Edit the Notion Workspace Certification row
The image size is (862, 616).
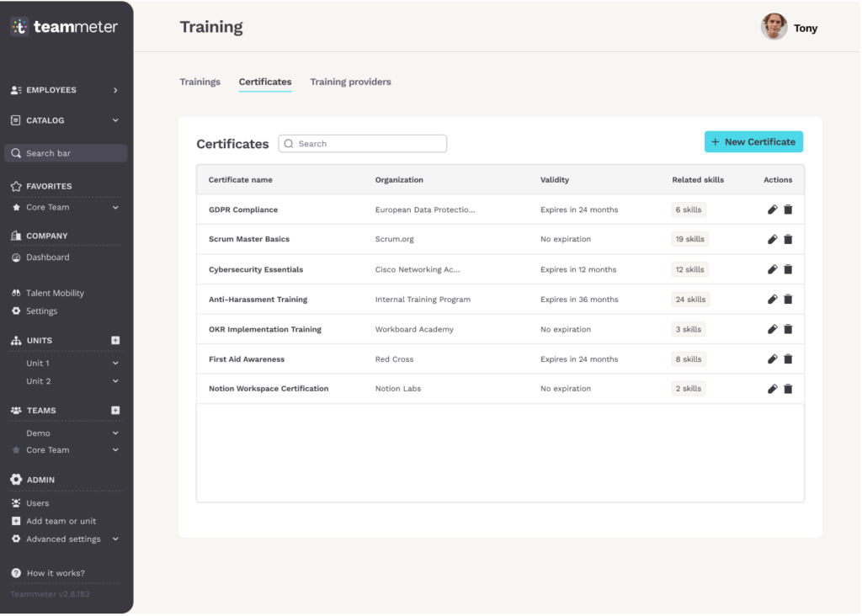(x=772, y=389)
